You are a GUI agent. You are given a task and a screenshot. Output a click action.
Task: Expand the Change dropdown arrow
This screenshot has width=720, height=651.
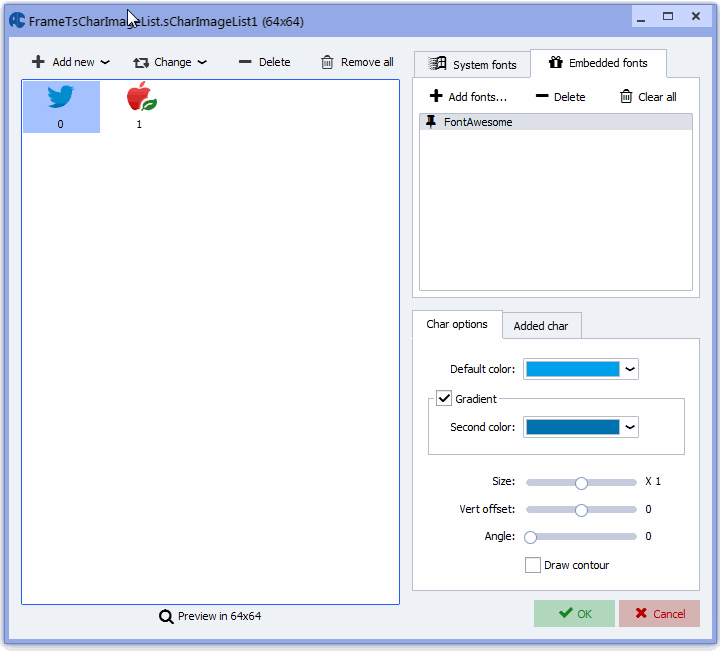[202, 62]
